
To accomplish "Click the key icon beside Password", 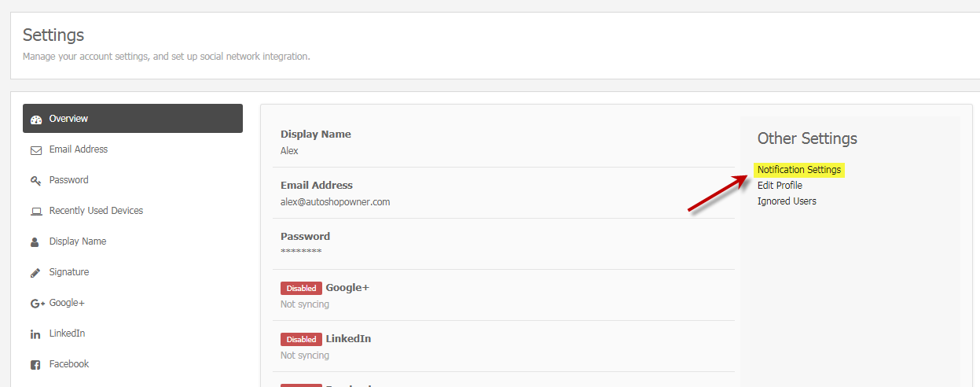I will (35, 181).
